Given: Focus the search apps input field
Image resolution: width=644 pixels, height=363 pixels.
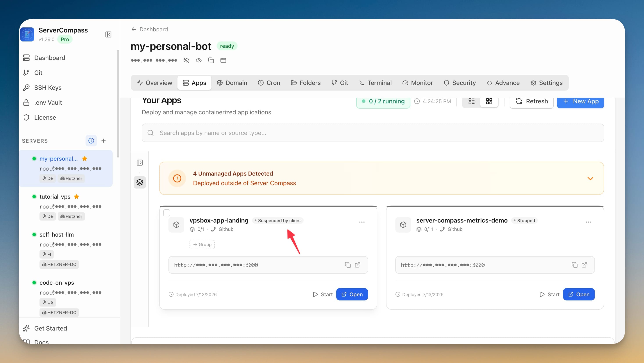Looking at the screenshot, I should click(373, 133).
